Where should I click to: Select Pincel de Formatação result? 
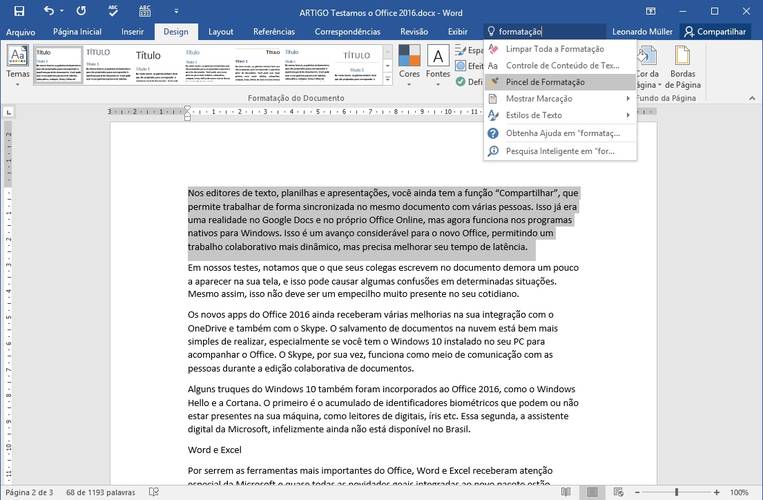pos(560,82)
